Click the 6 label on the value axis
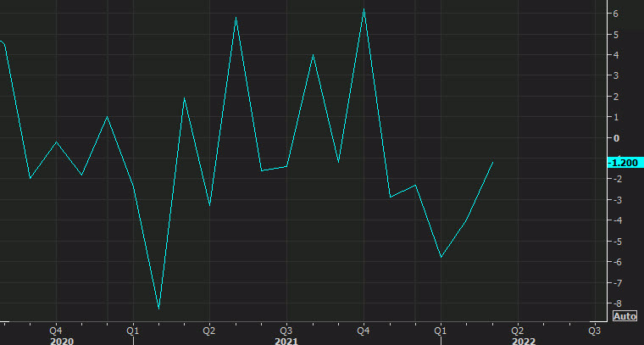The height and width of the screenshot is (345, 644). pos(617,14)
